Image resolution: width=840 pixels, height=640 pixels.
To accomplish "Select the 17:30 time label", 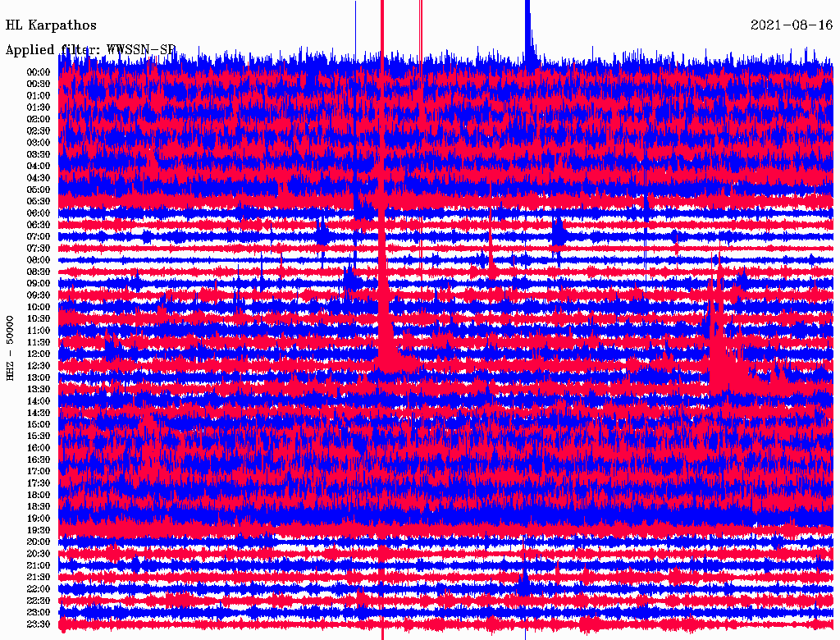I will [x=39, y=483].
